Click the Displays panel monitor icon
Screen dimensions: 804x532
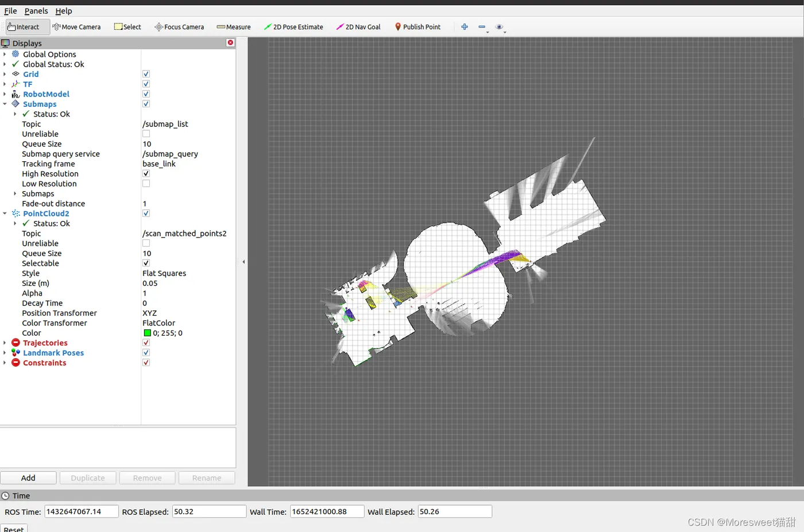[x=6, y=43]
